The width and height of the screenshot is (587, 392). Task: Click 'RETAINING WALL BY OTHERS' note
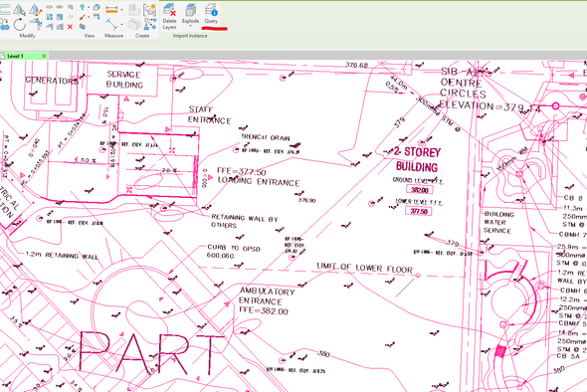245,221
